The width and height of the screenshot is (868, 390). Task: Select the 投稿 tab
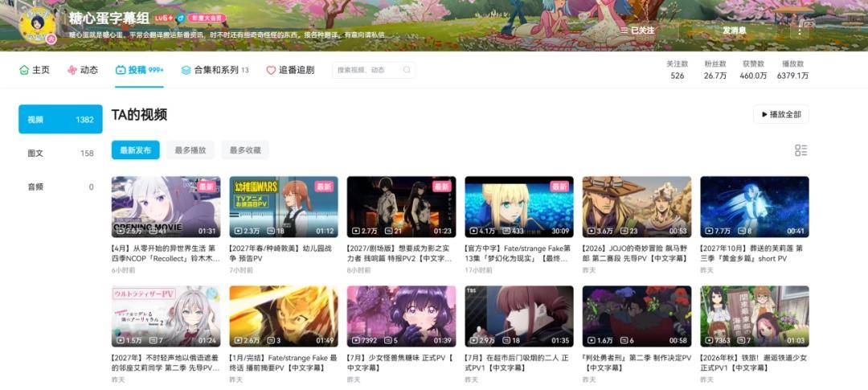tap(140, 70)
